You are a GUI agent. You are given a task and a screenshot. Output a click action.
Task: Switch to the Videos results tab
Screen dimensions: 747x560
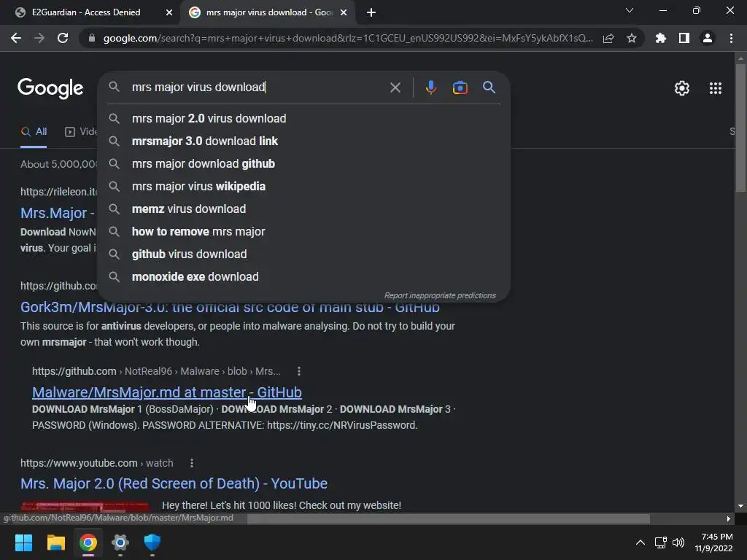[x=81, y=131]
